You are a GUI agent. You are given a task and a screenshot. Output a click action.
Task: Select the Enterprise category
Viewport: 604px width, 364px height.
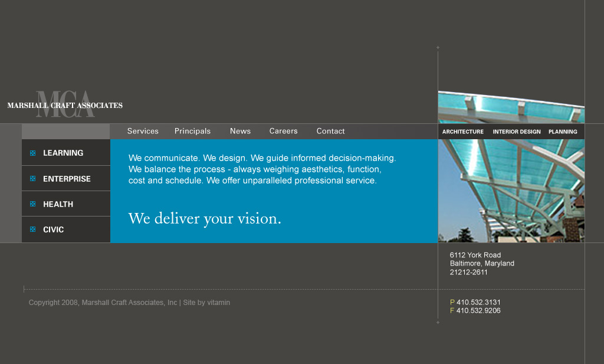67,179
